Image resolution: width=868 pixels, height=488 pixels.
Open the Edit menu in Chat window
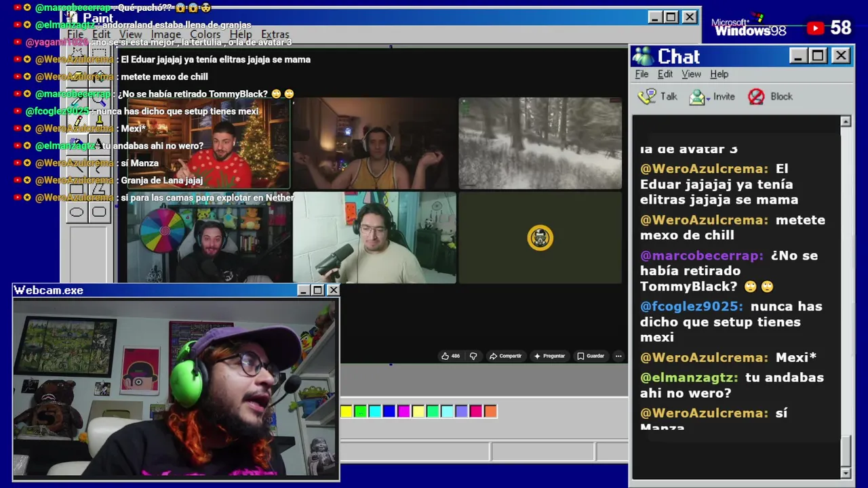click(x=665, y=74)
